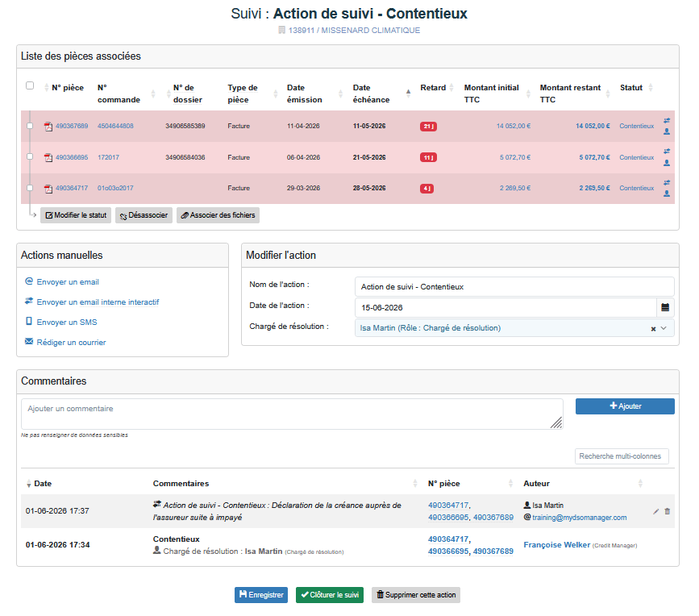
Task: Open order link 172017
Action: 108,157
